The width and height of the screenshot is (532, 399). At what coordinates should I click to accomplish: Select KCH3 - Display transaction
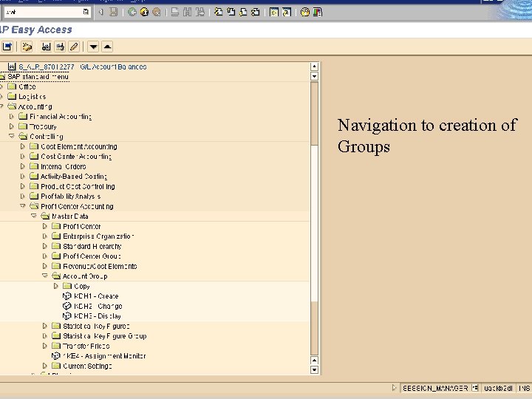pyautogui.click(x=98, y=316)
